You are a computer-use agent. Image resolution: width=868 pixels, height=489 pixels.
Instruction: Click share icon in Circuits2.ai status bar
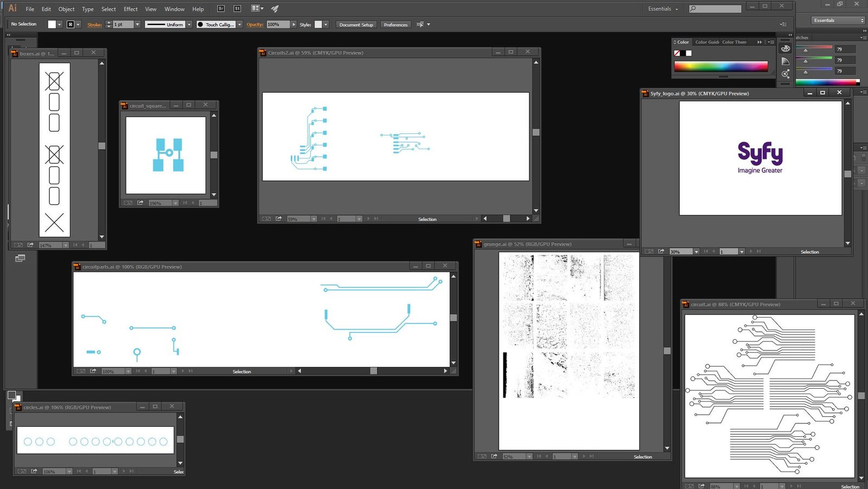279,219
